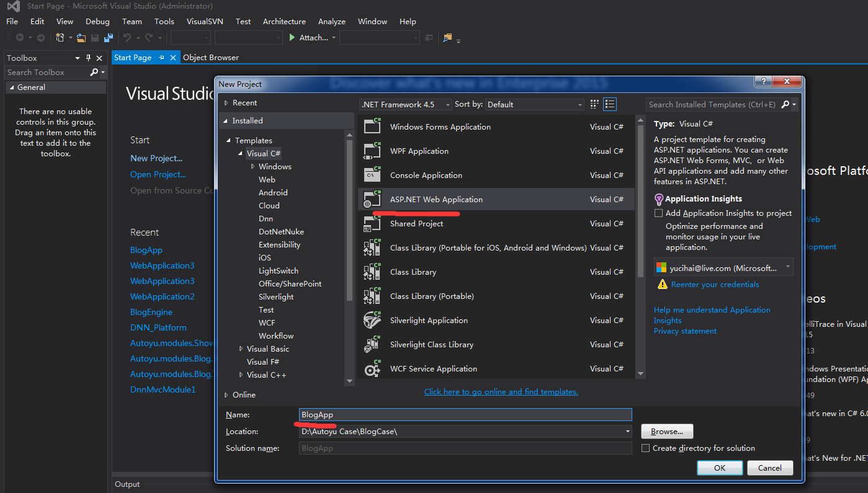Image resolution: width=868 pixels, height=493 pixels.
Task: Pin the Start Page tab
Action: click(161, 57)
